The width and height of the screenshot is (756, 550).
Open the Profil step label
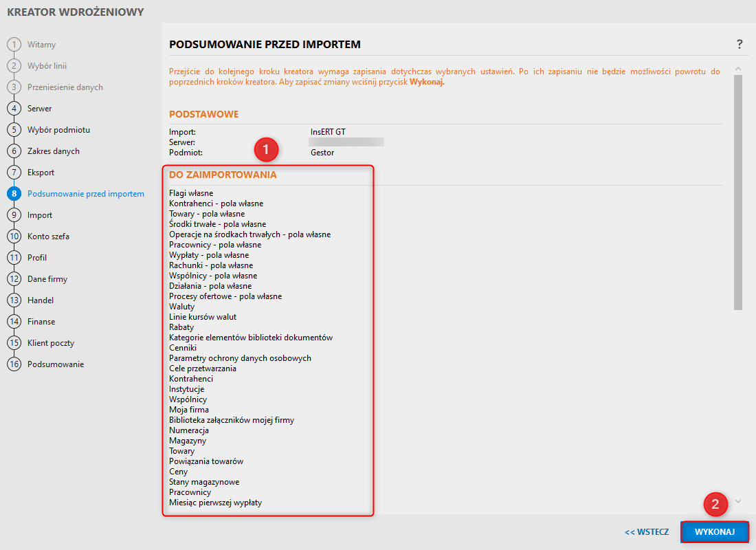tap(37, 257)
